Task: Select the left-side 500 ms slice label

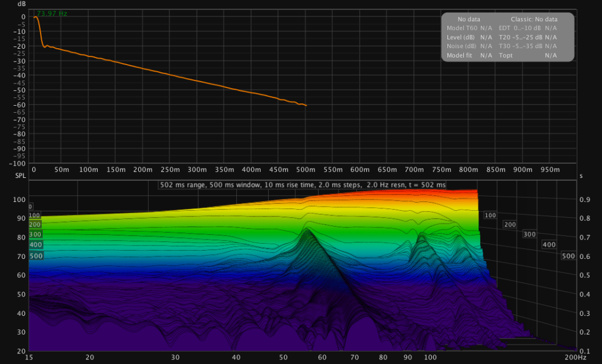Action: (35, 256)
